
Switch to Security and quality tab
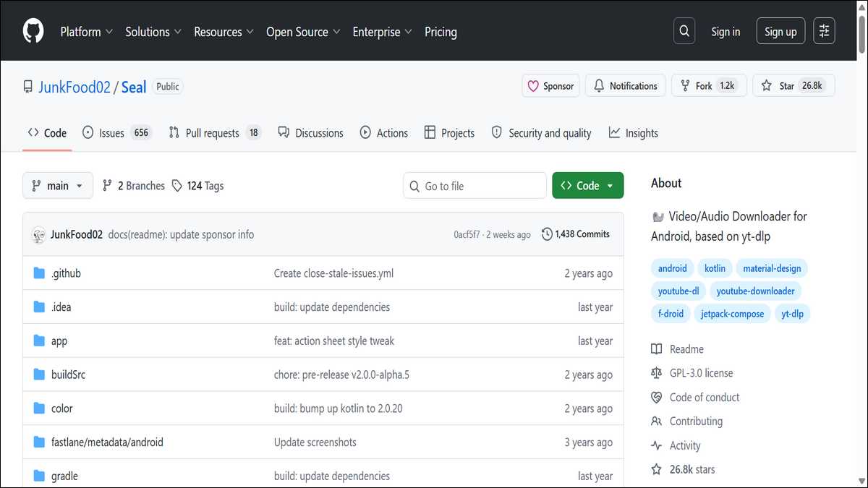(x=541, y=133)
